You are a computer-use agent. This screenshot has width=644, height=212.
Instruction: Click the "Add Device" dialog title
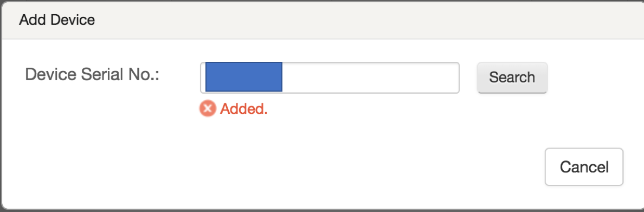coord(57,20)
